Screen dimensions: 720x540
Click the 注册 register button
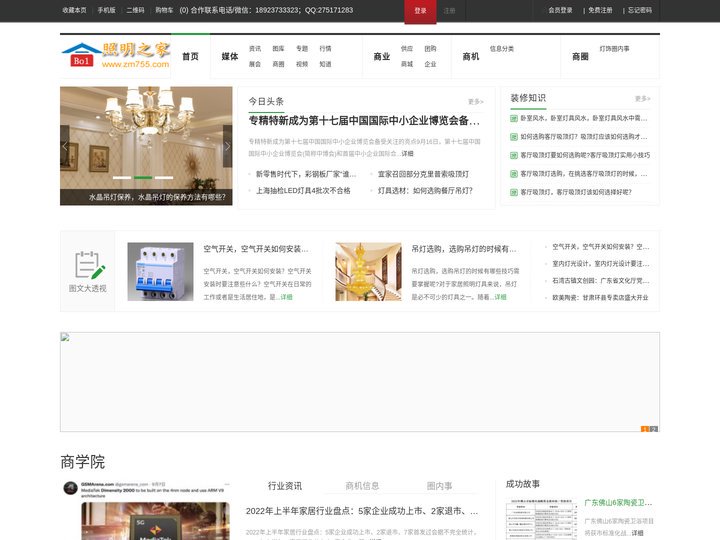(x=450, y=11)
